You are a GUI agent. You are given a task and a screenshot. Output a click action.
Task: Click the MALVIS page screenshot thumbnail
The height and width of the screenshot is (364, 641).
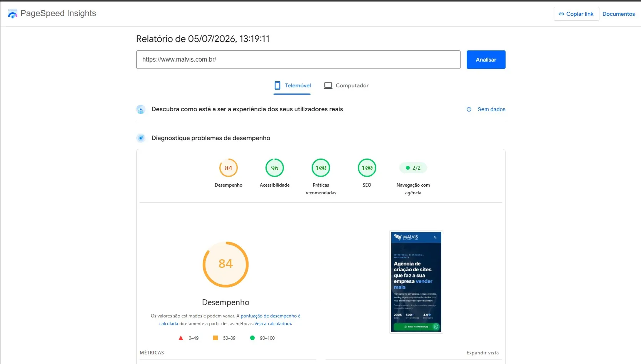(416, 282)
